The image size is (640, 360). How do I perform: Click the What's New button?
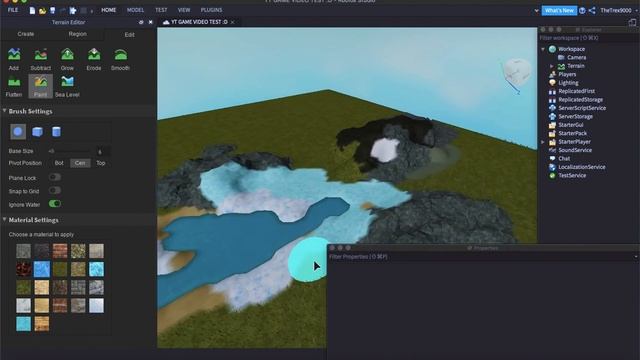[x=559, y=11]
